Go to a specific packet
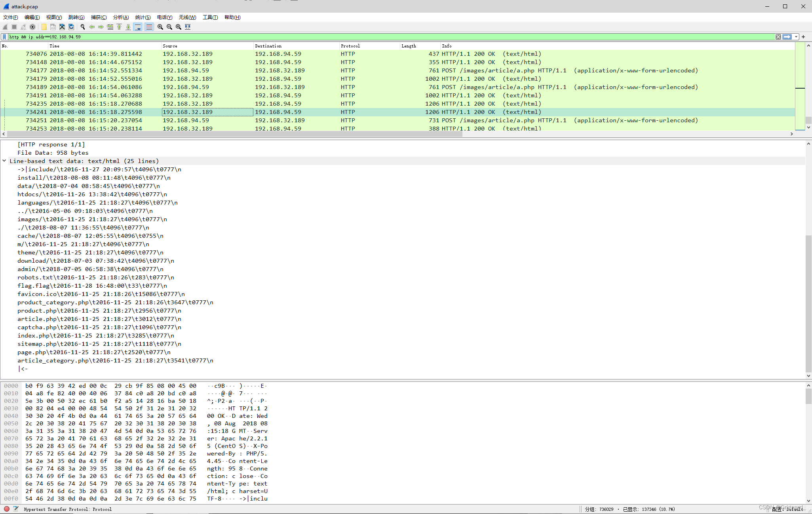 [x=110, y=27]
